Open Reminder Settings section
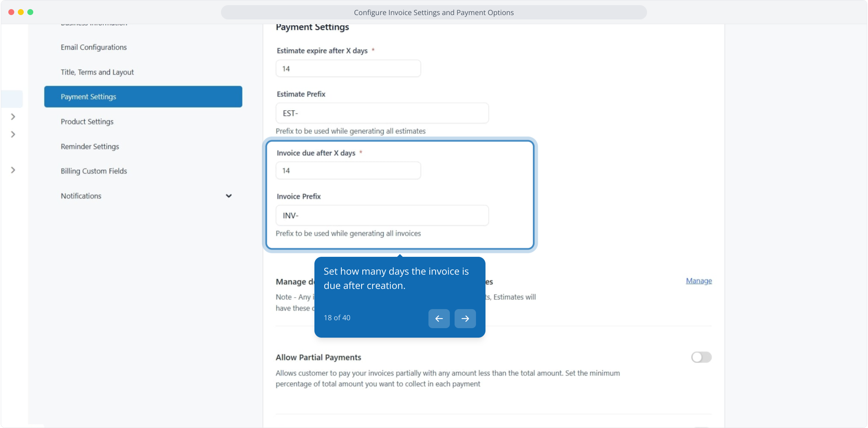This screenshot has width=868, height=428. tap(89, 147)
